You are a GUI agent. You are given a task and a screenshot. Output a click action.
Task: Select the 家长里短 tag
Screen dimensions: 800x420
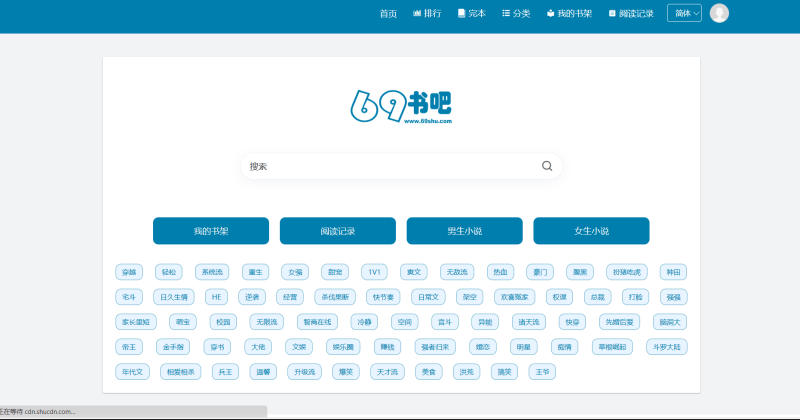(136, 322)
